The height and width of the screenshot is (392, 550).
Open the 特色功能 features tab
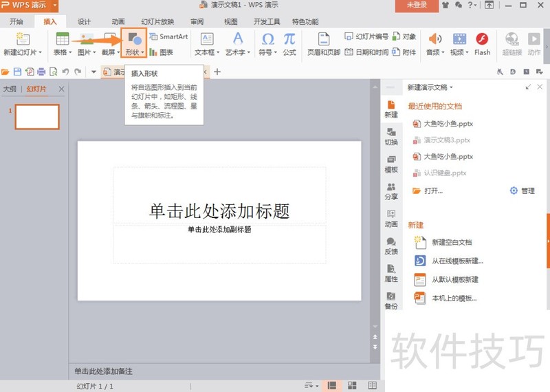305,22
